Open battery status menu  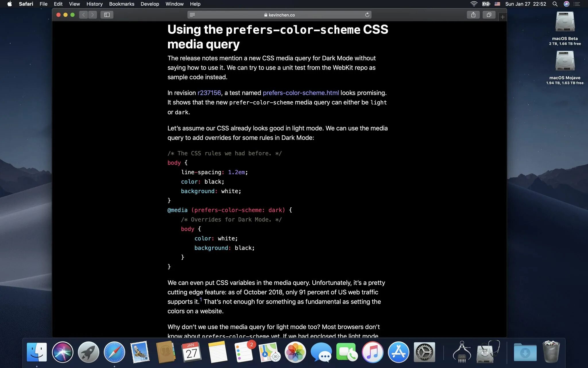(x=486, y=4)
